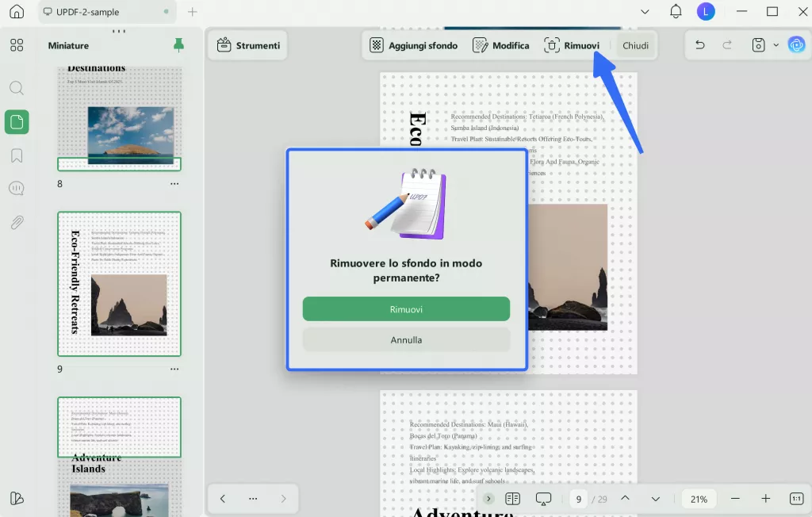Image resolution: width=812 pixels, height=517 pixels.
Task: Click Aggiungi sfondo in toolbar
Action: pos(414,45)
